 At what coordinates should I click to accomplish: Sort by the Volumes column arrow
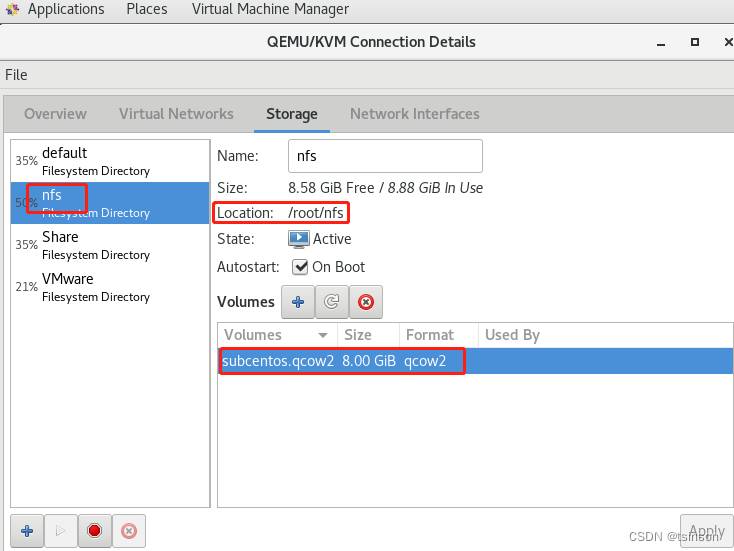(x=323, y=335)
